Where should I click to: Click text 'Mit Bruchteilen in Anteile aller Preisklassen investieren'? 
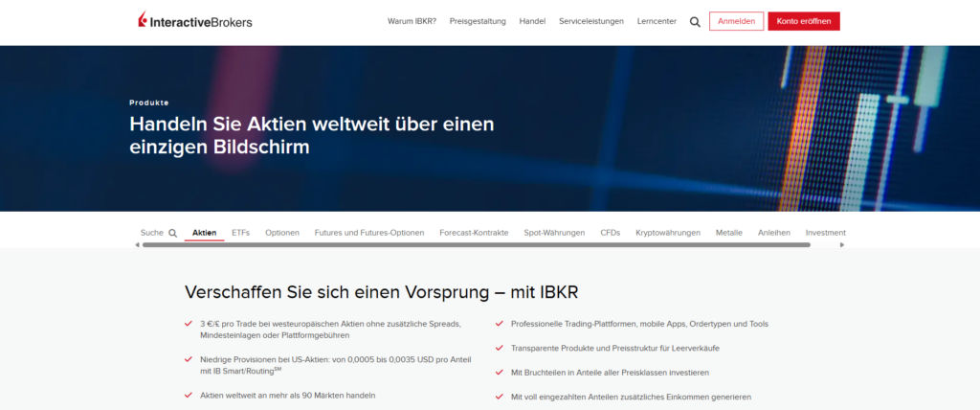coord(610,372)
